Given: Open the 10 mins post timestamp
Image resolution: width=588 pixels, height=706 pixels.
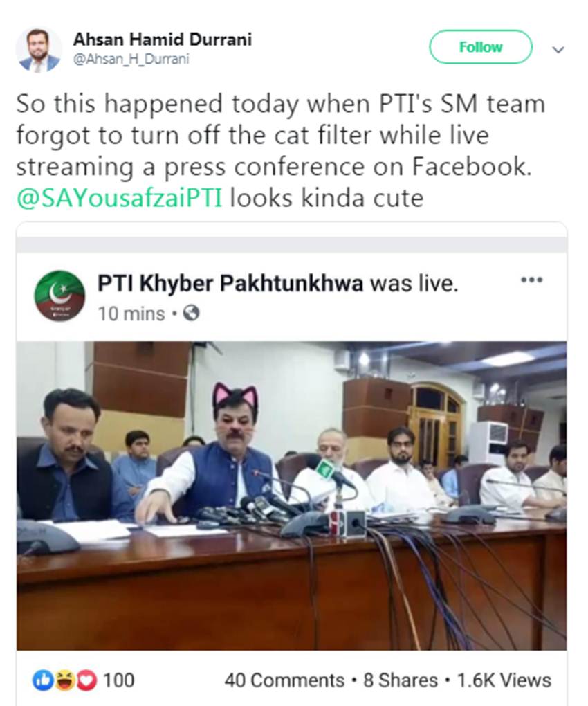Looking at the screenshot, I should point(131,314).
